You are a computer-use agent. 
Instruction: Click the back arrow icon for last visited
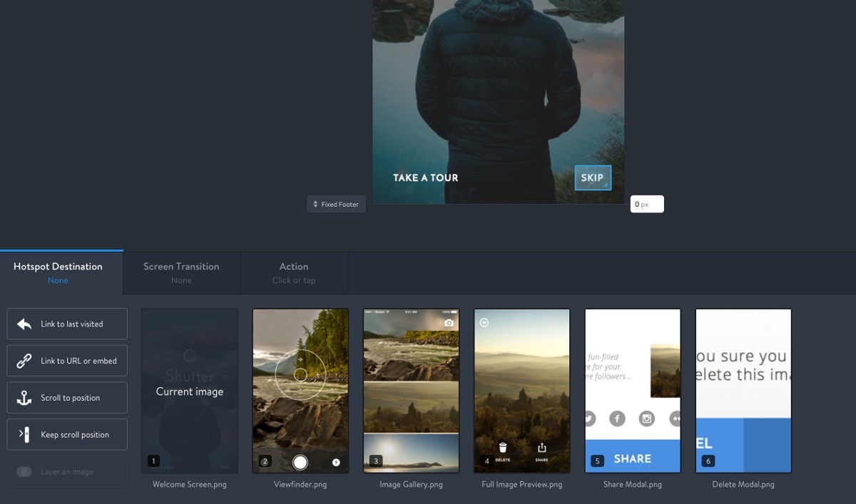pos(24,324)
